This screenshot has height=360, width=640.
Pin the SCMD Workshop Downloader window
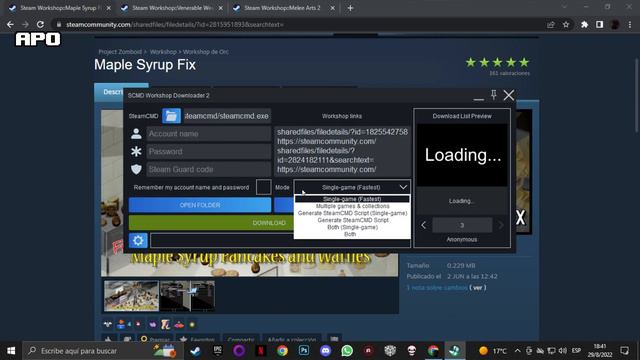point(493,95)
